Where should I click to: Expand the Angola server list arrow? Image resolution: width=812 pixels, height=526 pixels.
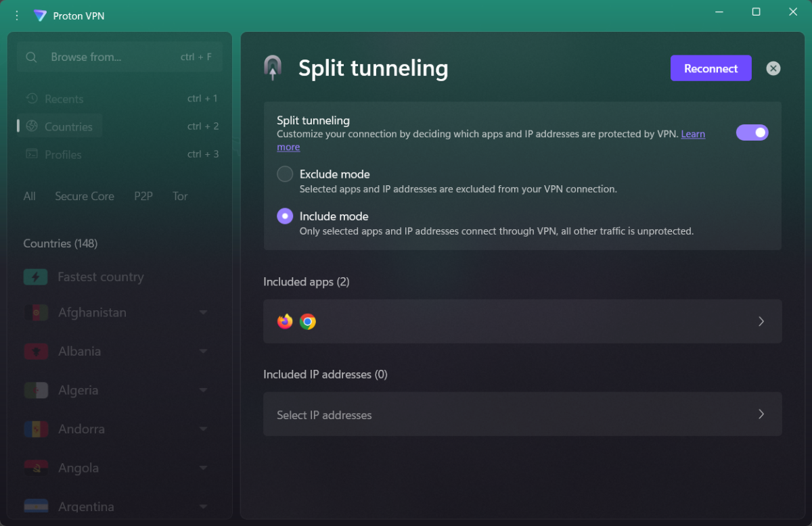(203, 468)
